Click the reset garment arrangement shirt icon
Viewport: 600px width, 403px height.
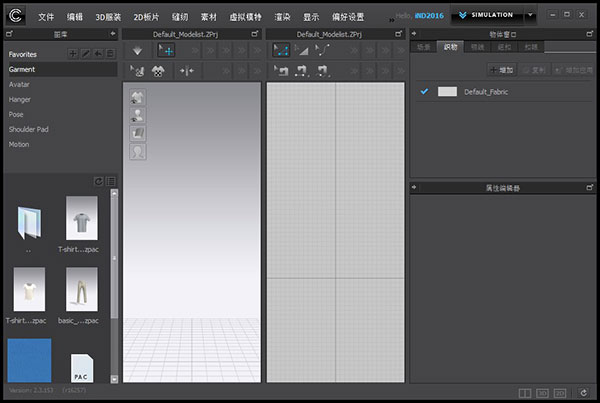(157, 71)
